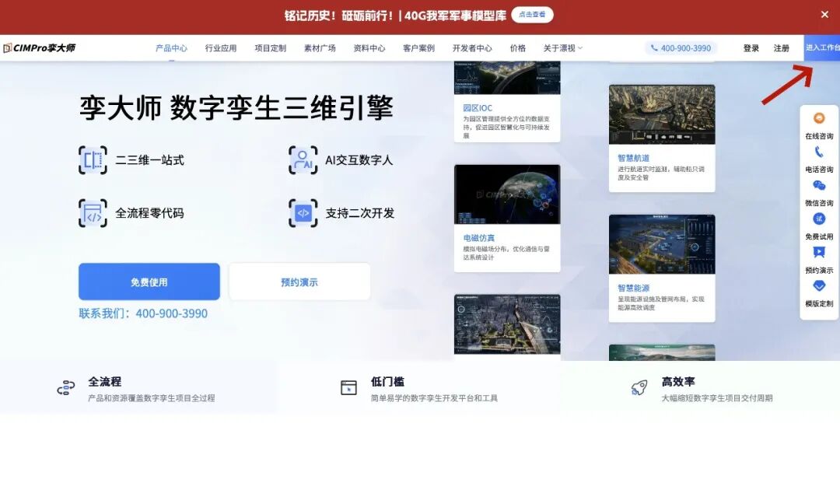Image resolution: width=840 pixels, height=504 pixels.
Task: Open the 电磁仿真 globe thumbnail
Action: pyautogui.click(x=507, y=194)
